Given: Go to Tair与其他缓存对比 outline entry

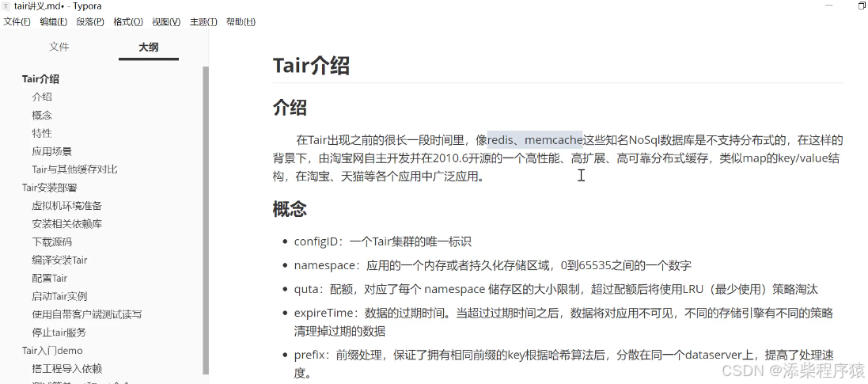Looking at the screenshot, I should 74,169.
